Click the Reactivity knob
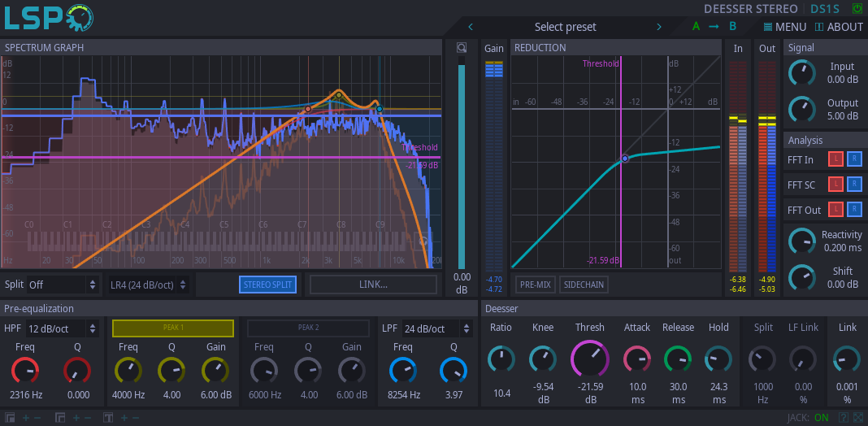Screen dimensions: 868x426 click(801, 241)
